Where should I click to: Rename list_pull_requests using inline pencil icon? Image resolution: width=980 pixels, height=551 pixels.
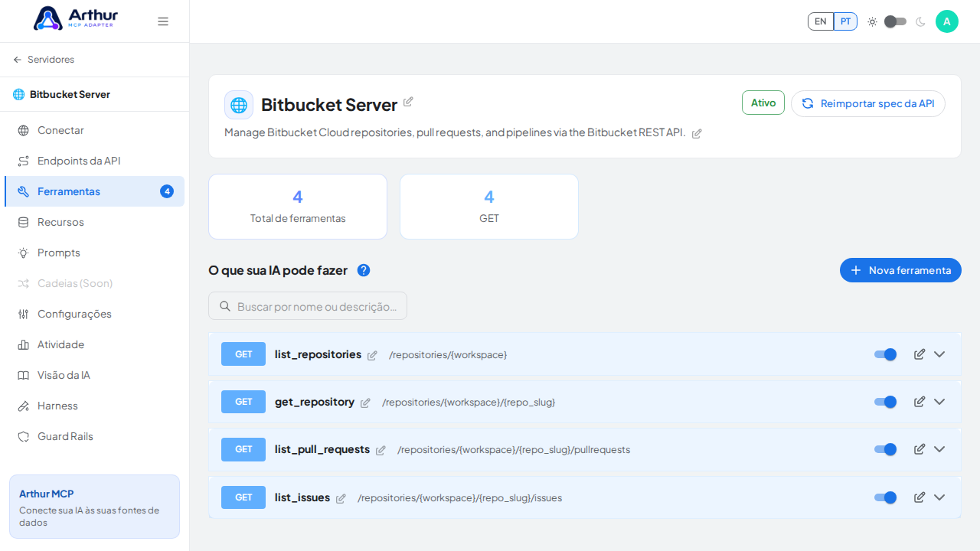[x=381, y=450]
